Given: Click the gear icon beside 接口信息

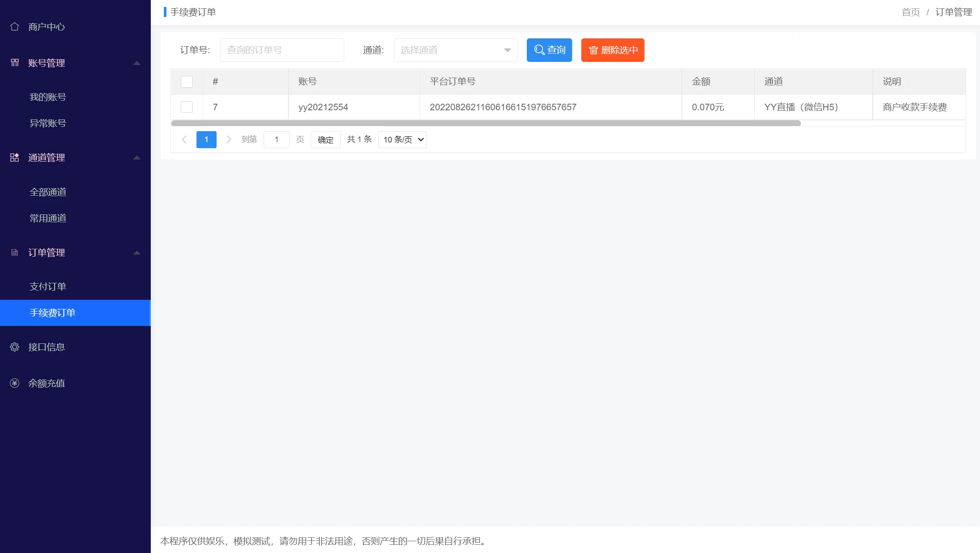Looking at the screenshot, I should [x=14, y=347].
